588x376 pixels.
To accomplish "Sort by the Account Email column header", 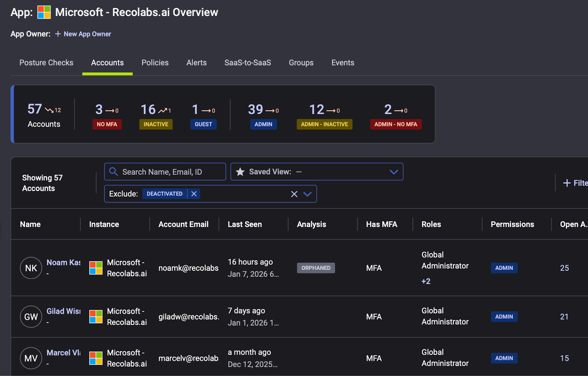I will pyautogui.click(x=183, y=224).
